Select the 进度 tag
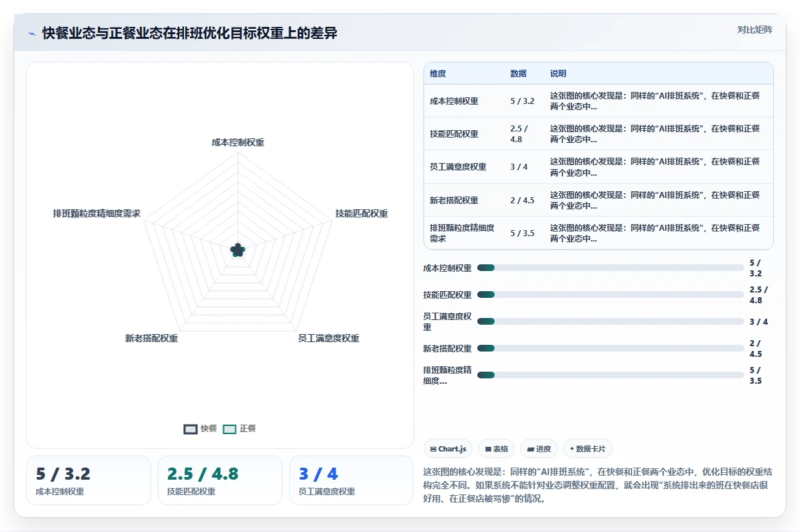 click(539, 449)
